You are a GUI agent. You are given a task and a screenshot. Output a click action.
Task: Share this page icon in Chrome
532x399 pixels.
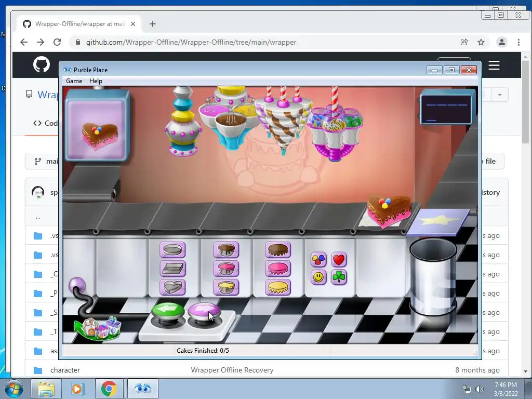(x=464, y=42)
